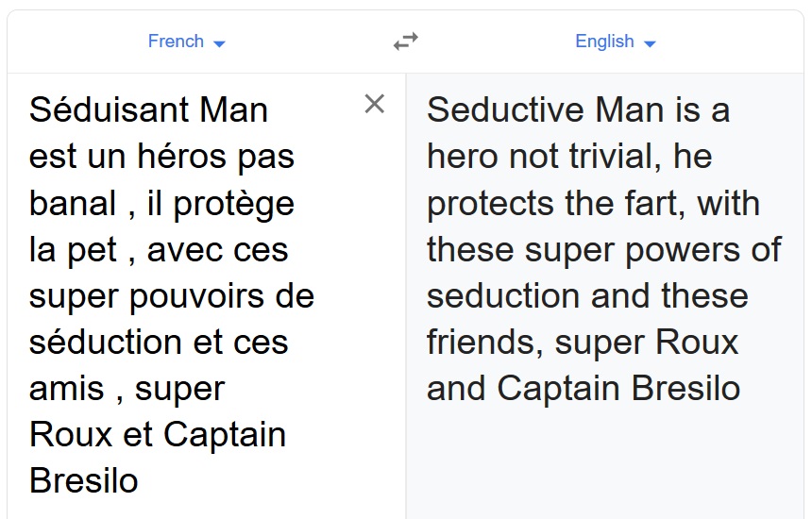Open the French source language dropdown
The height and width of the screenshot is (519, 812).
click(186, 42)
